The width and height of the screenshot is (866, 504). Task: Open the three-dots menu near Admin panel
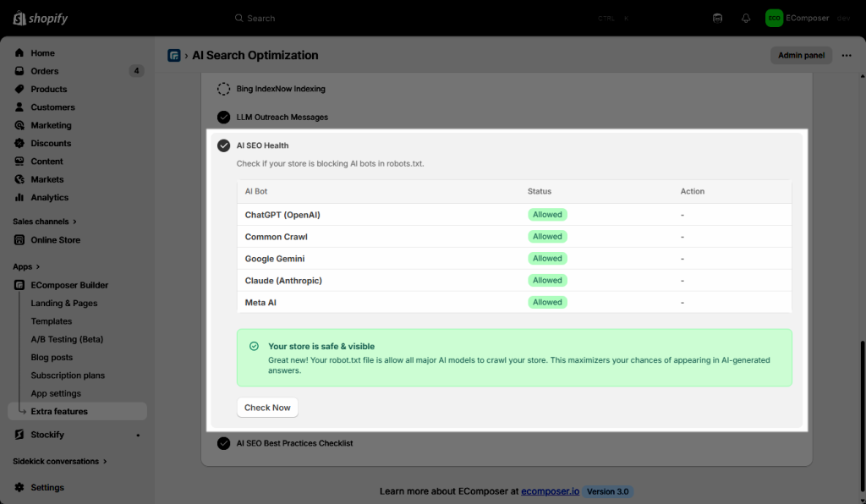[847, 56]
